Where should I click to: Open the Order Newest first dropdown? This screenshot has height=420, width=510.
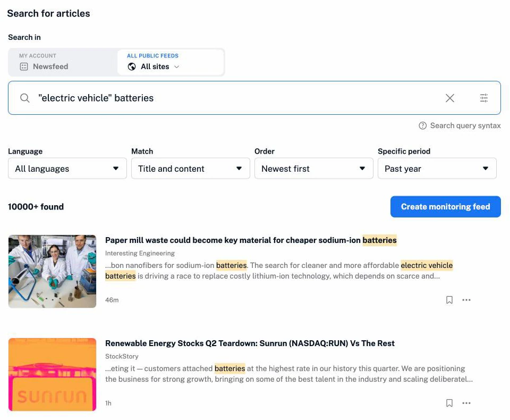pos(314,169)
